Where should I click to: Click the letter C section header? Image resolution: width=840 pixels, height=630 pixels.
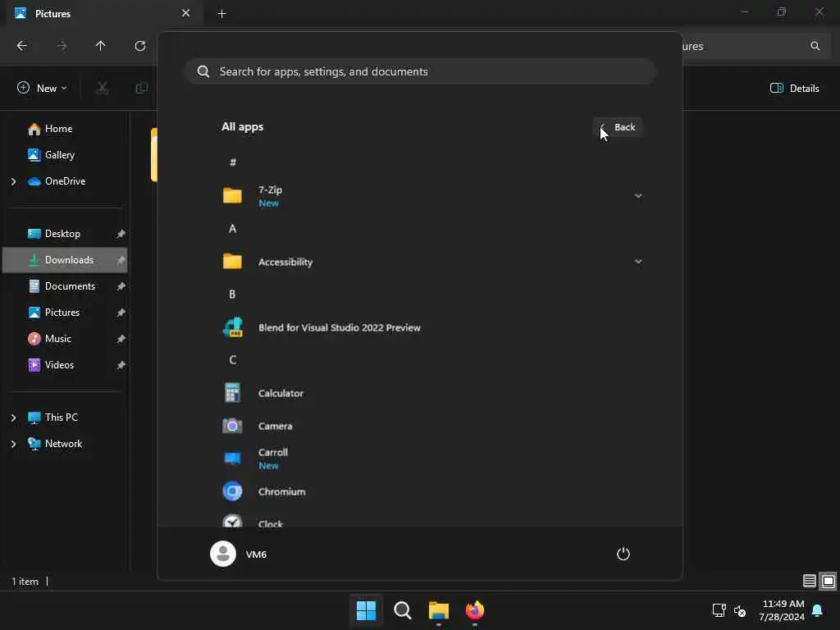(232, 360)
